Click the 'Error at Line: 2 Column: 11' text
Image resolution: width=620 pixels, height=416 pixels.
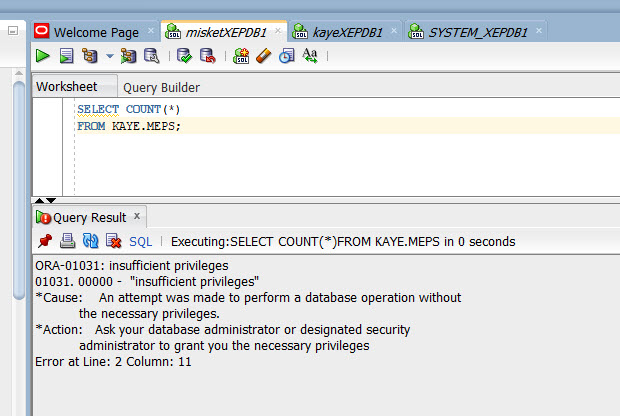tap(113, 362)
